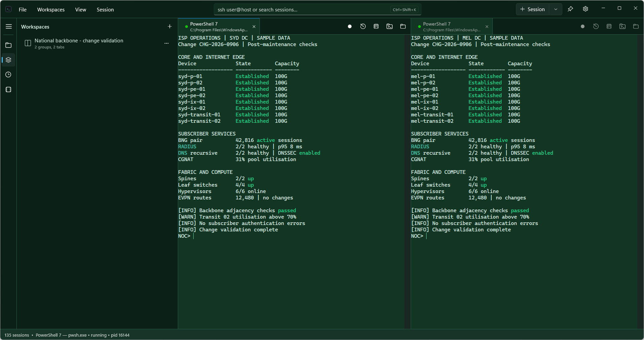Click SYD DC header text
This screenshot has height=340, width=644.
point(239,38)
